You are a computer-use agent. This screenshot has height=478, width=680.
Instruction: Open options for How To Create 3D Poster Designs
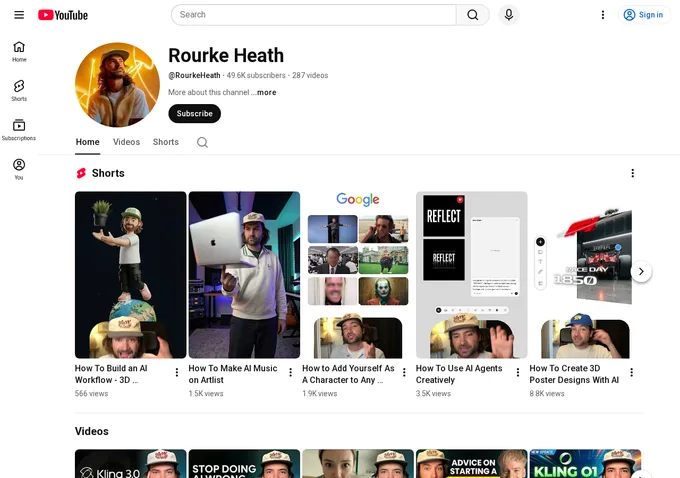coord(631,372)
